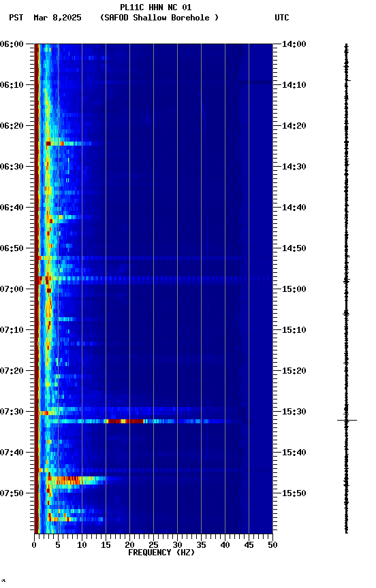The image size is (376, 588).
Task: Click the 40 Hz frequency axis label
Action: click(x=225, y=545)
